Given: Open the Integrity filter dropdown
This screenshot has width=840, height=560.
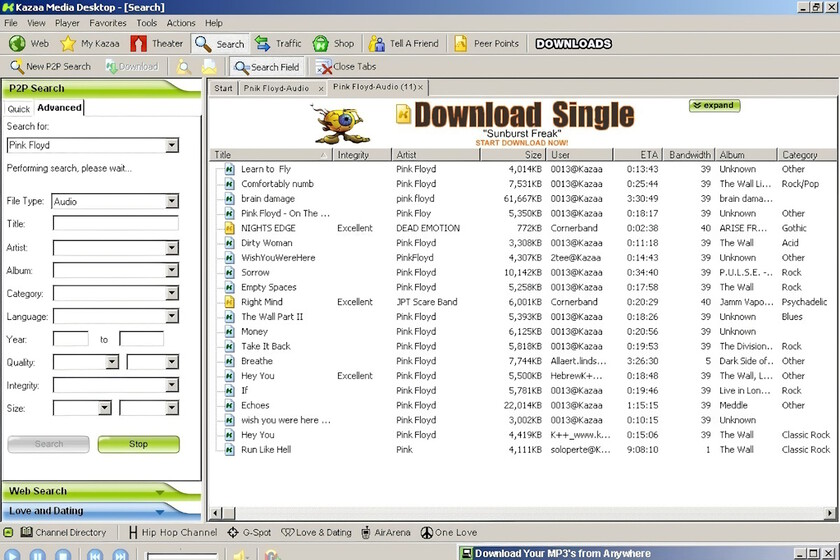Looking at the screenshot, I should (172, 385).
